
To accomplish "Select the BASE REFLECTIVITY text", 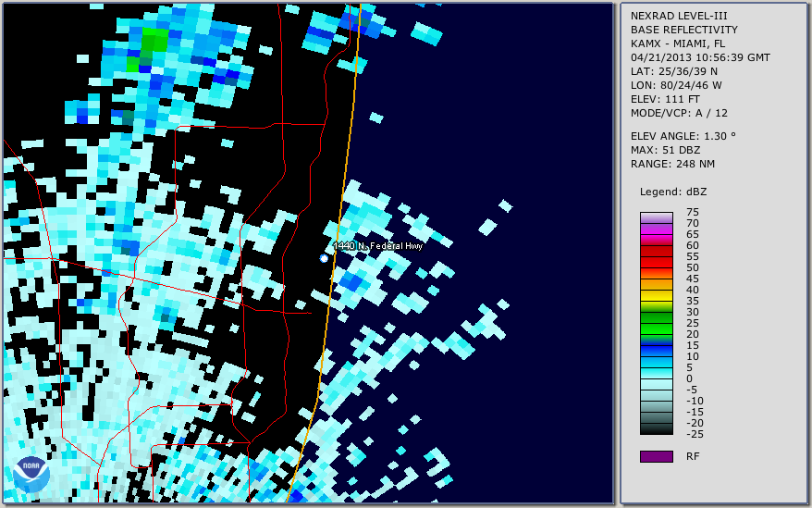I will (683, 30).
